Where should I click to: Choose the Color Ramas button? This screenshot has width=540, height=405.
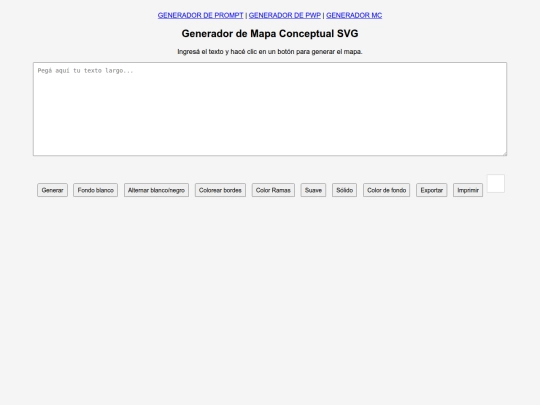273,190
